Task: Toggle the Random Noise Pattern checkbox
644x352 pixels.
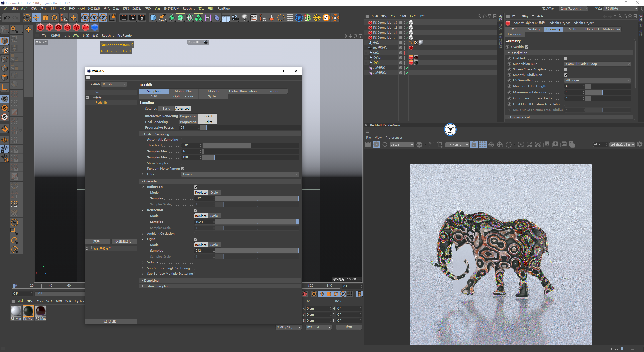Action: [183, 169]
